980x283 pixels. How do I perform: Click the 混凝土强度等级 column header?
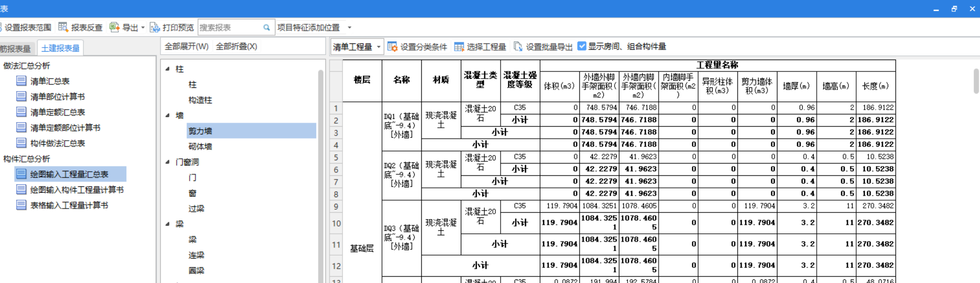tap(520, 80)
